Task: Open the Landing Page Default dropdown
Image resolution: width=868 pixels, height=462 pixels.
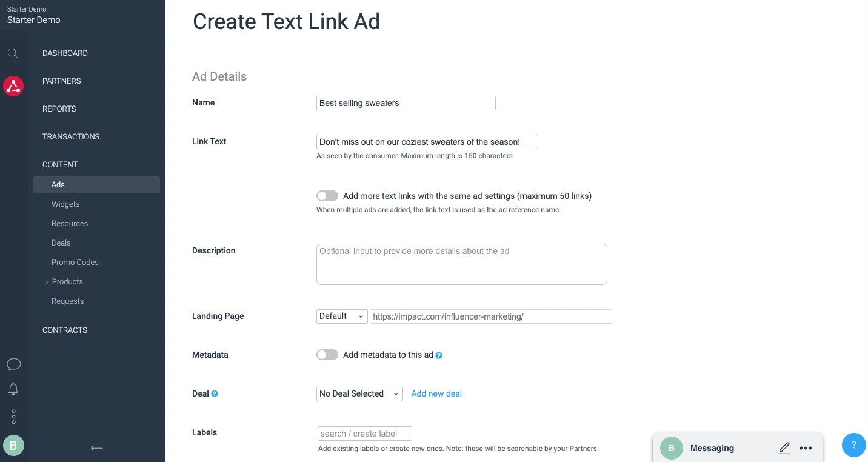Action: [341, 316]
